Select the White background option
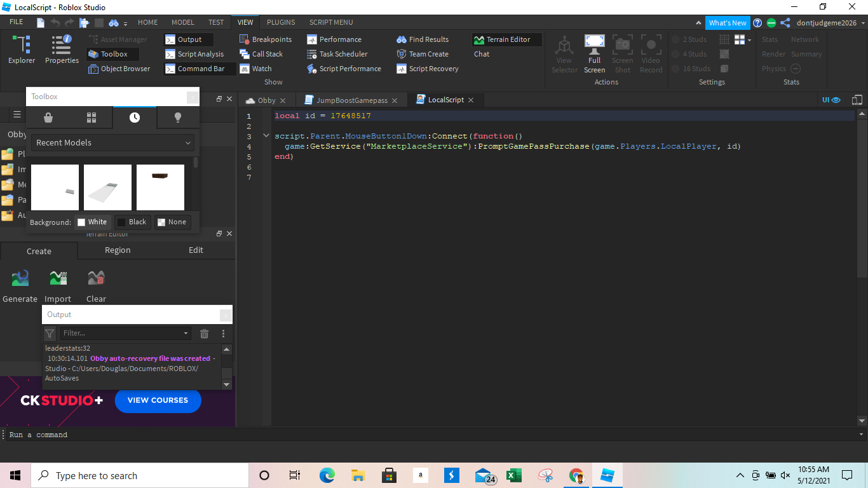Screen dimensions: 868x488 (x=92, y=222)
